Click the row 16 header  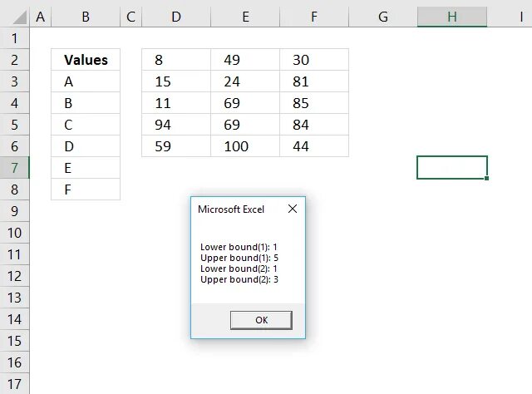15,362
